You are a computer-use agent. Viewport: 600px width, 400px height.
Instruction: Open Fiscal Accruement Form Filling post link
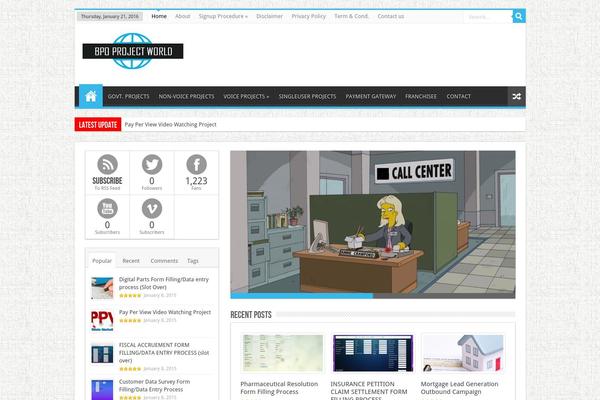[164, 353]
